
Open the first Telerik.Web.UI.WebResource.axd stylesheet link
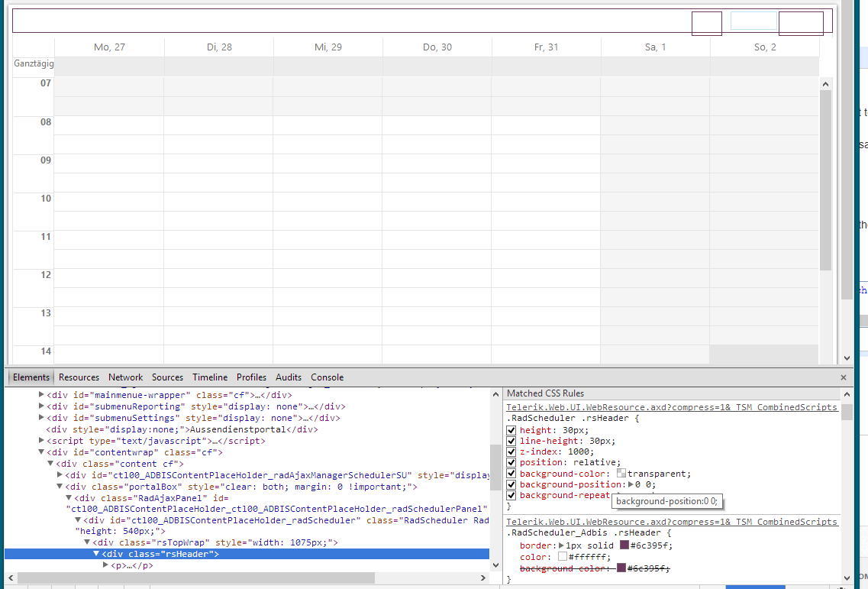pos(672,407)
